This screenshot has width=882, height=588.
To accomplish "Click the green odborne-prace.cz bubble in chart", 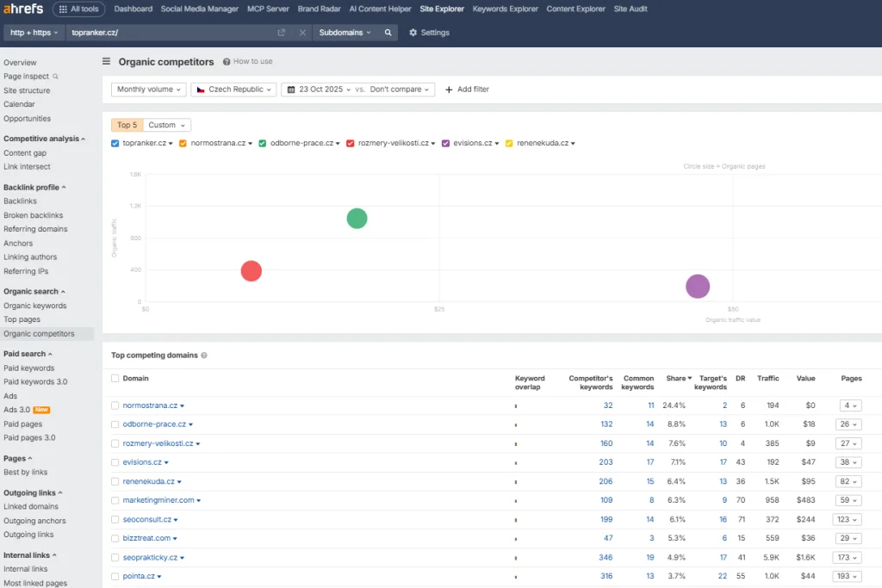I will click(357, 218).
